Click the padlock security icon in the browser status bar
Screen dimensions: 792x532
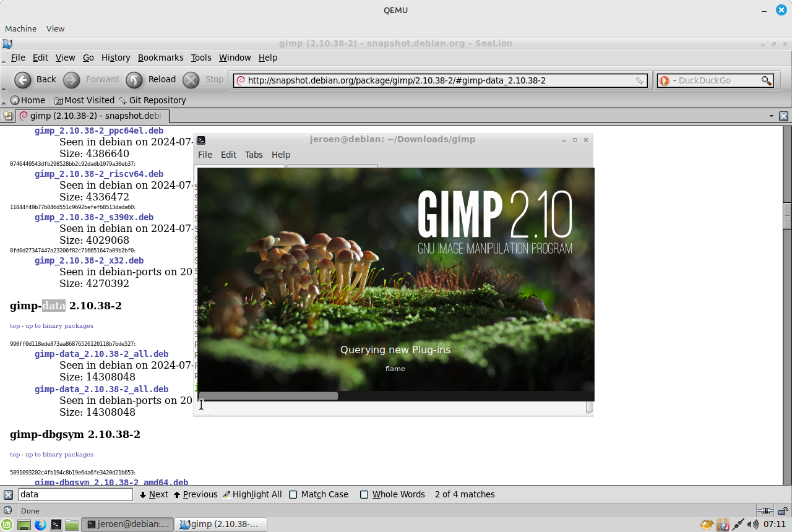pos(782,511)
